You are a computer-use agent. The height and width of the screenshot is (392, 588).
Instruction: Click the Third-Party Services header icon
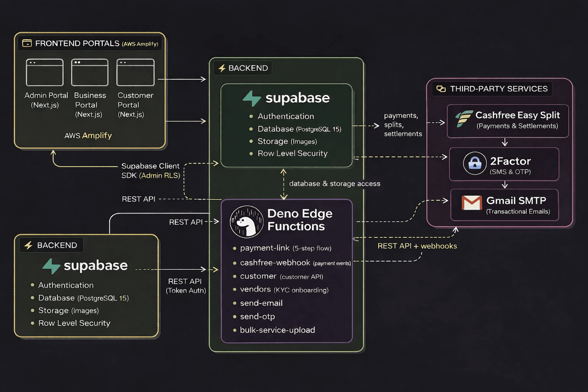(441, 89)
